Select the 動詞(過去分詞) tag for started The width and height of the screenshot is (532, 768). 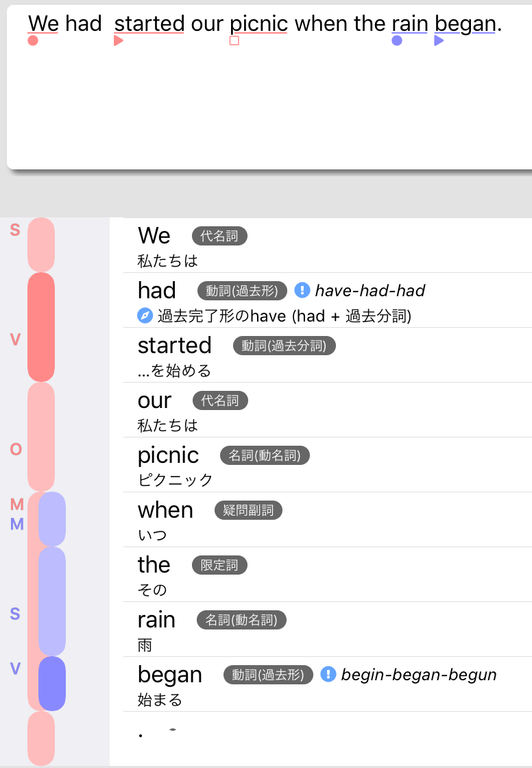(x=284, y=346)
